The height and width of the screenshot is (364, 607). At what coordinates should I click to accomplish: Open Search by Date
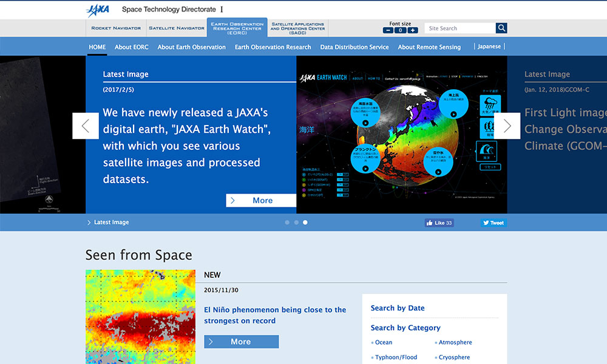(398, 308)
